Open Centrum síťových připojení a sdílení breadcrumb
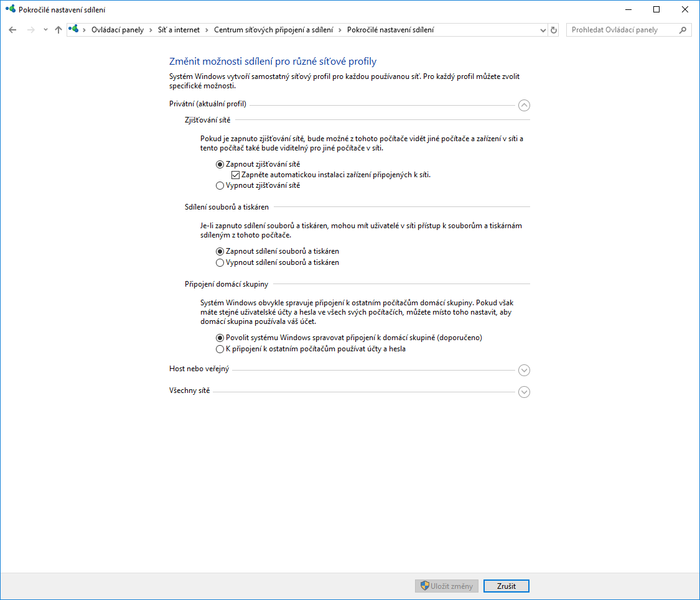The width and height of the screenshot is (700, 600). pos(273,30)
